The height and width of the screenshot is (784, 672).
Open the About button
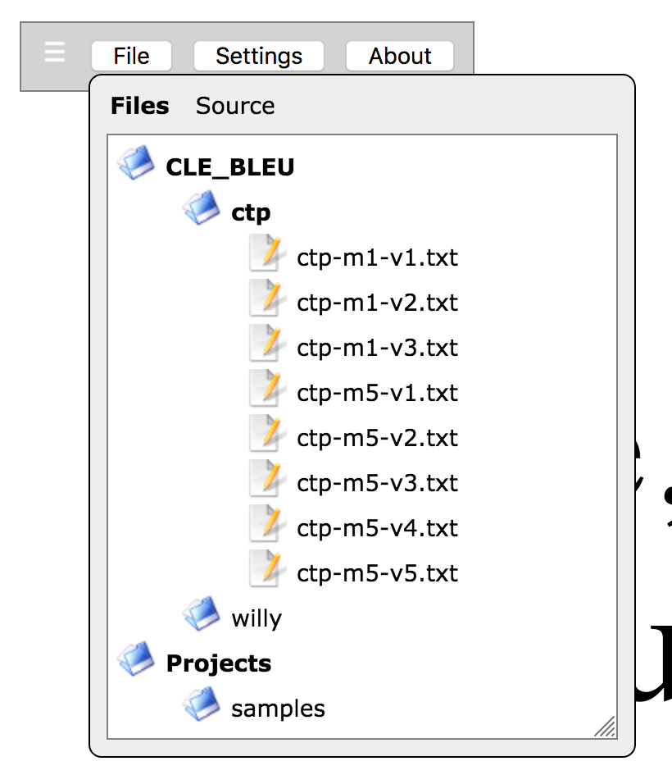click(x=400, y=56)
